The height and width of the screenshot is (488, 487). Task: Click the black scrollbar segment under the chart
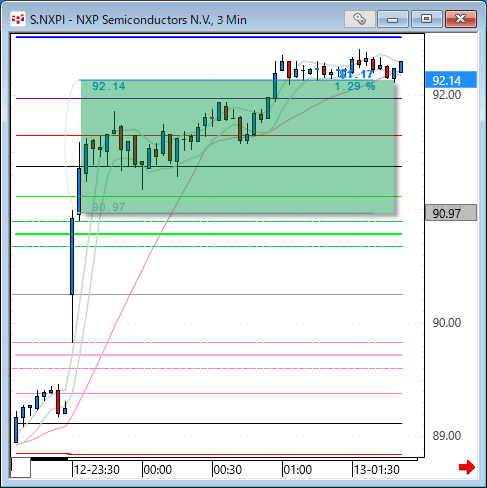[x=49, y=459]
